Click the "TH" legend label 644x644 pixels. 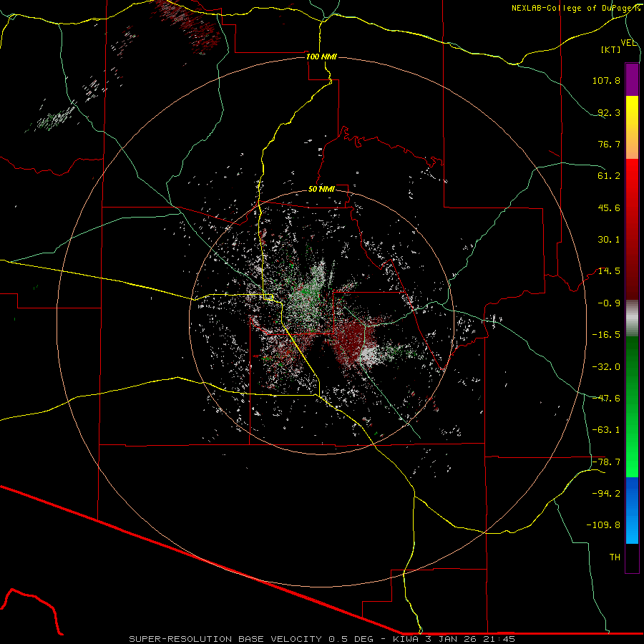(x=615, y=557)
